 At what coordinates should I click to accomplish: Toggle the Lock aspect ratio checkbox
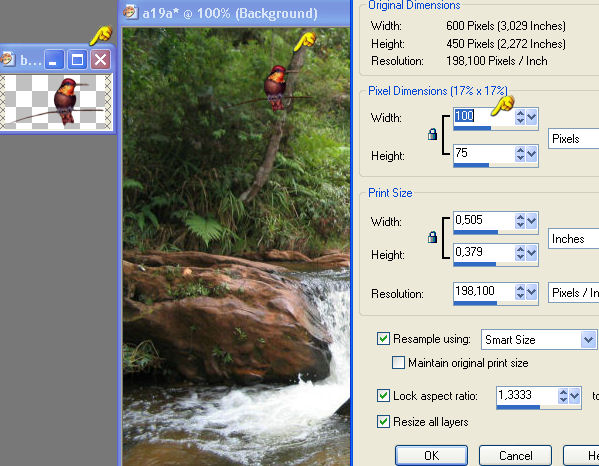[x=383, y=395]
